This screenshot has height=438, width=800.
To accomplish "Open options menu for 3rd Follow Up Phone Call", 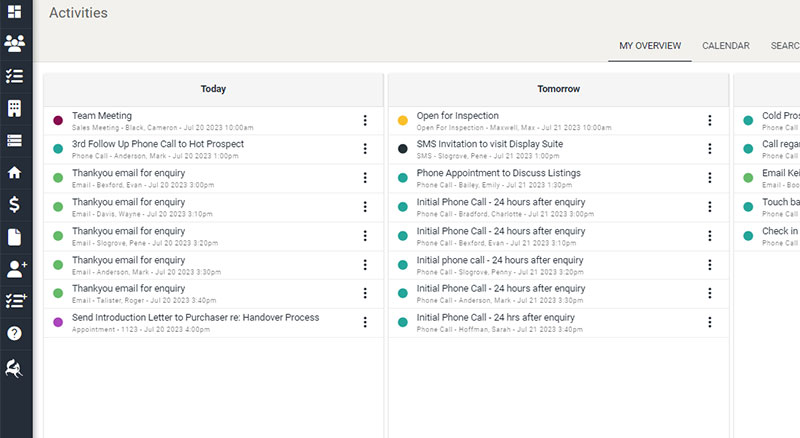I will (x=365, y=149).
